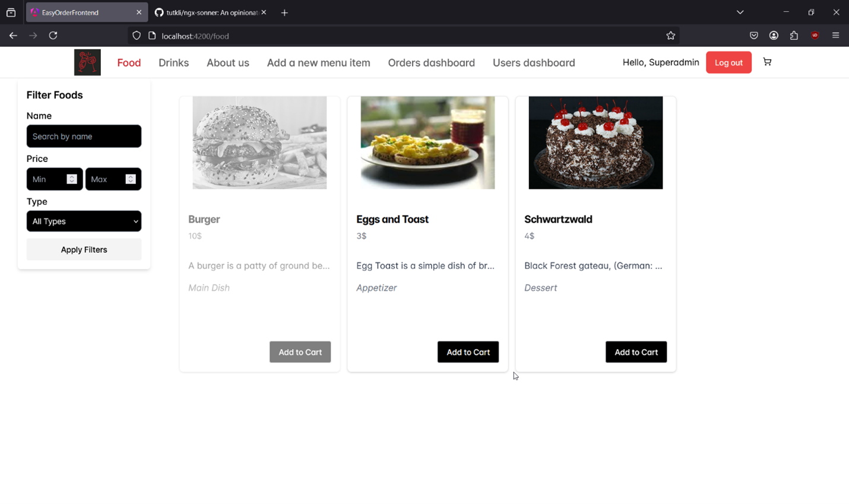
Task: Click the Schwartzwald cake image
Action: point(595,142)
